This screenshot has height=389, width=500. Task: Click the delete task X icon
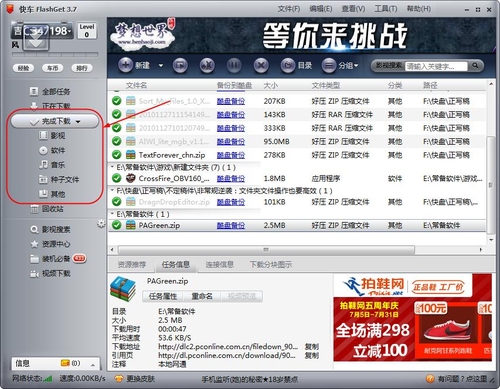coord(261,65)
